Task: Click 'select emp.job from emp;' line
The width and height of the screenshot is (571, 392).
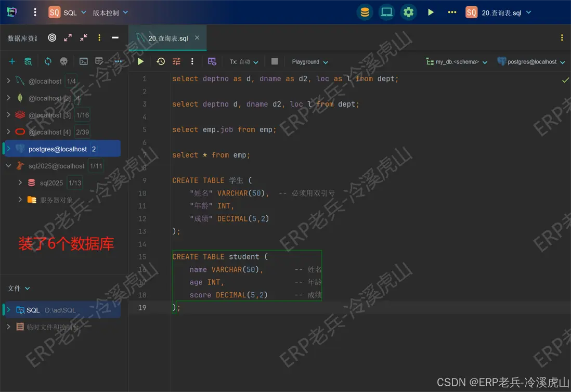Action: pos(224,129)
